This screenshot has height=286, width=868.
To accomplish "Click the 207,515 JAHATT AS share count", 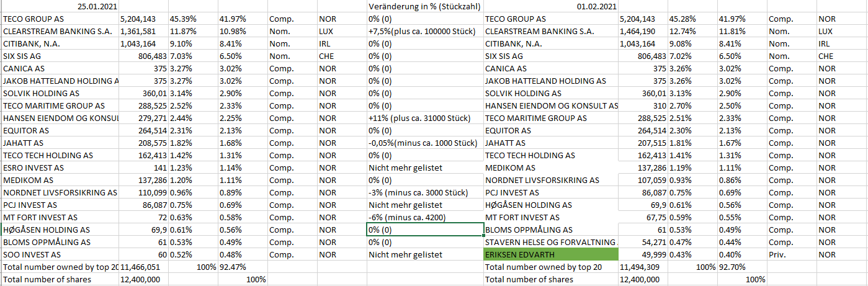I will (643, 143).
